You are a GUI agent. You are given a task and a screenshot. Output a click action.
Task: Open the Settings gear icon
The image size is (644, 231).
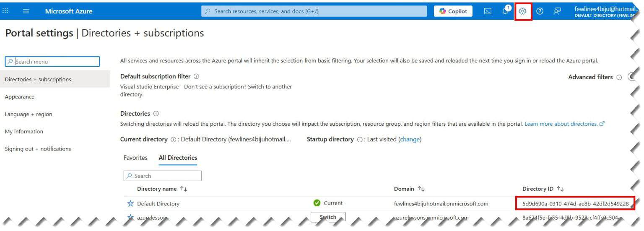pos(522,11)
